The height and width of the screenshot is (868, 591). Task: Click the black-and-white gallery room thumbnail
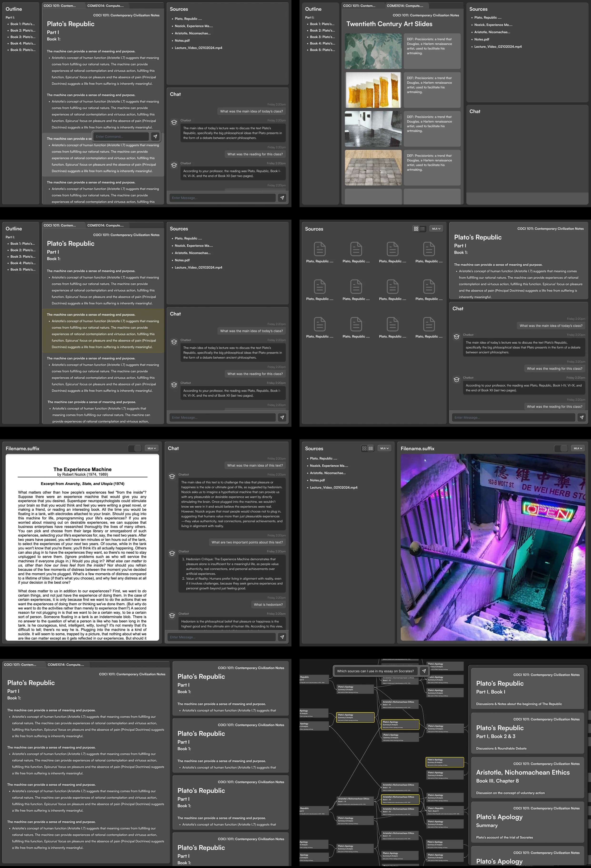[x=373, y=128]
